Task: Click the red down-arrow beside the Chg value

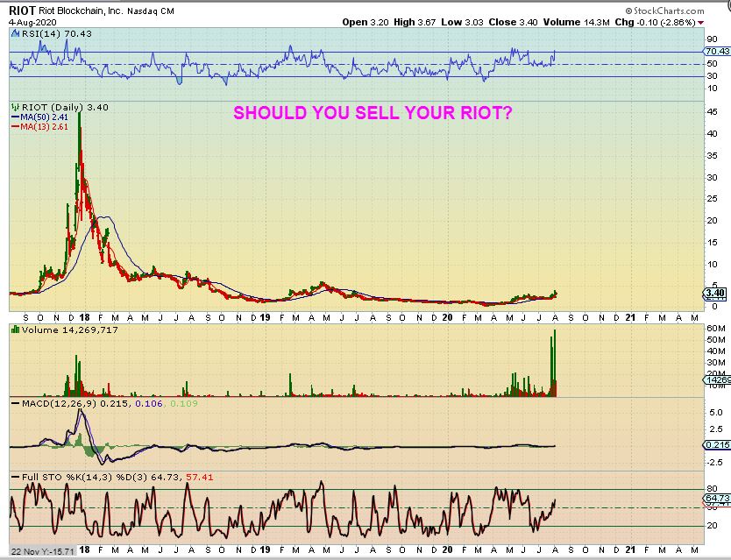Action: pos(701,23)
